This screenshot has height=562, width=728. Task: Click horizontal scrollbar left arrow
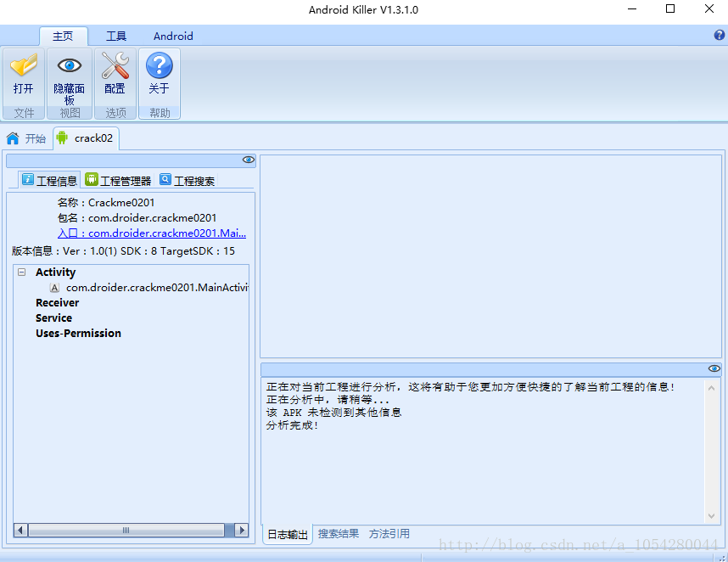coord(20,530)
